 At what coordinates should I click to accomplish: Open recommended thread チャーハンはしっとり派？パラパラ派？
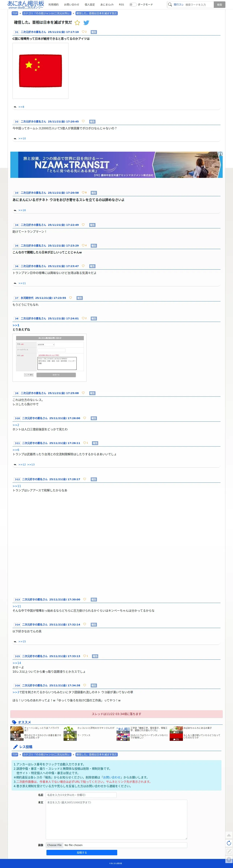coord(42,729)
